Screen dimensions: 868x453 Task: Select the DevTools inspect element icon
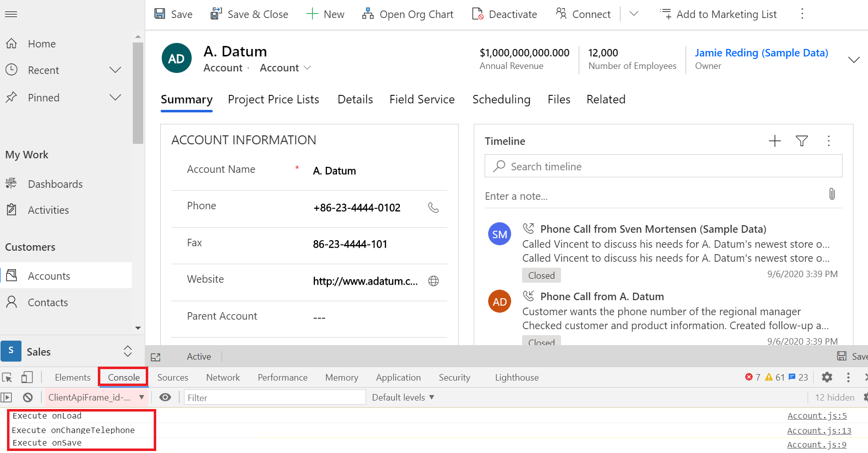(x=7, y=378)
